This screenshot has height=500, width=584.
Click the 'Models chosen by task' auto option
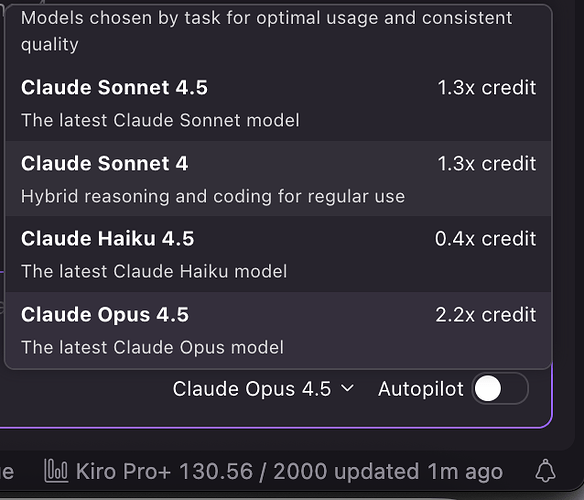[x=278, y=31]
